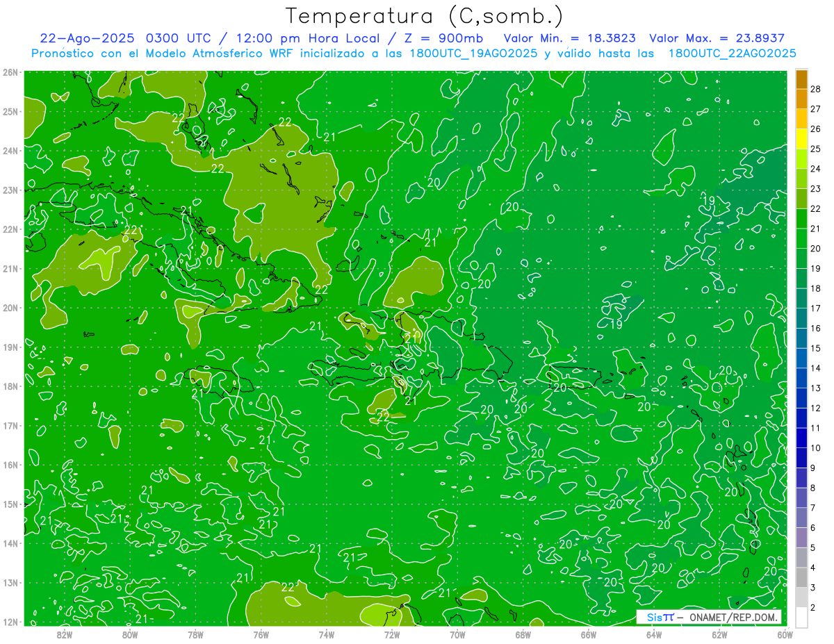Click the color scale value 14
This screenshot has width=834, height=644.
[x=816, y=368]
